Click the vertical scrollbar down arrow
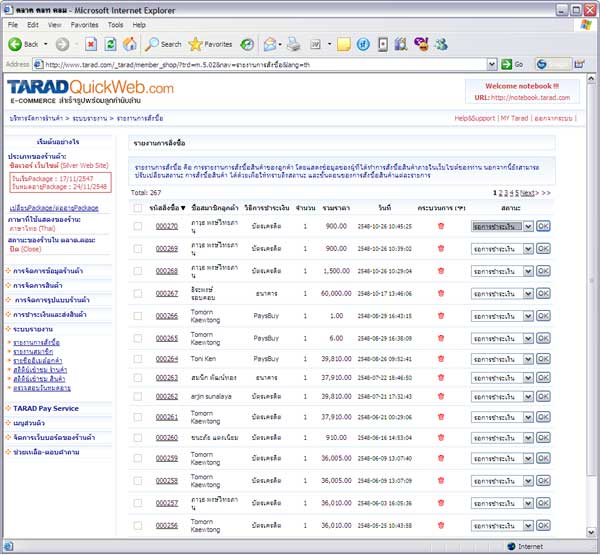 point(591,532)
